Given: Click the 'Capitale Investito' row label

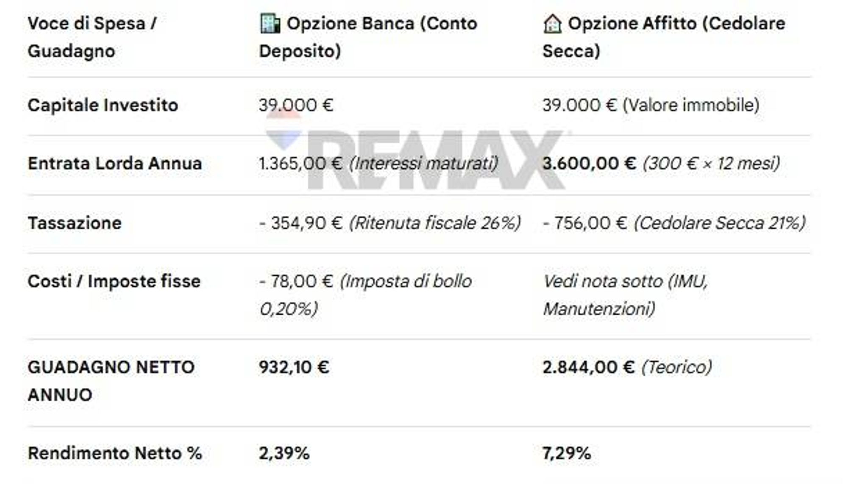Looking at the screenshot, I should coord(103,105).
